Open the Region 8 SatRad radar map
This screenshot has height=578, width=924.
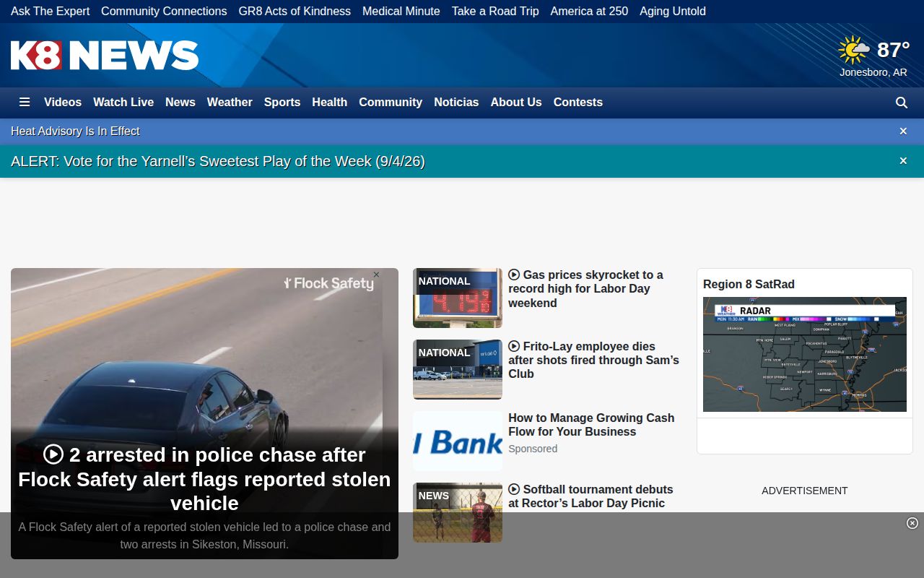805,354
